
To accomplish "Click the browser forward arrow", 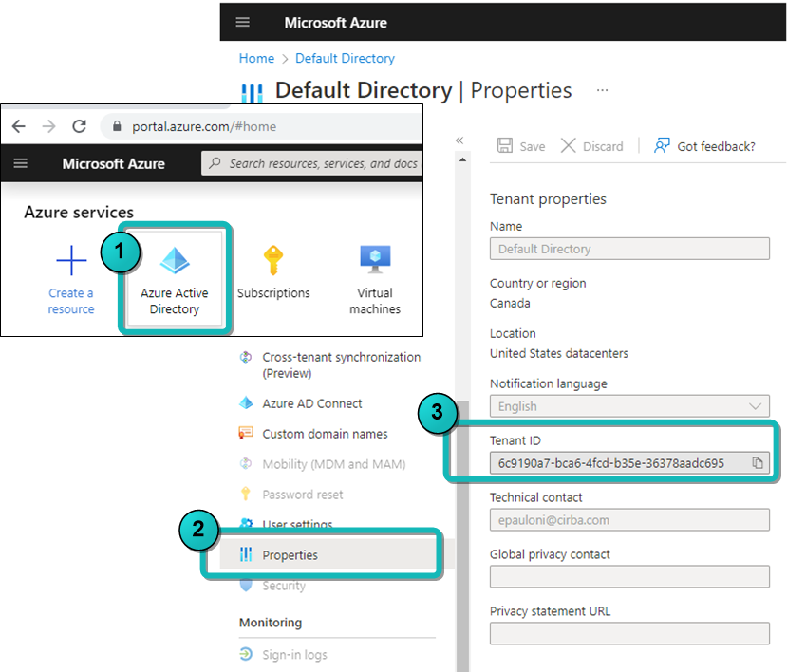I will 48,126.
